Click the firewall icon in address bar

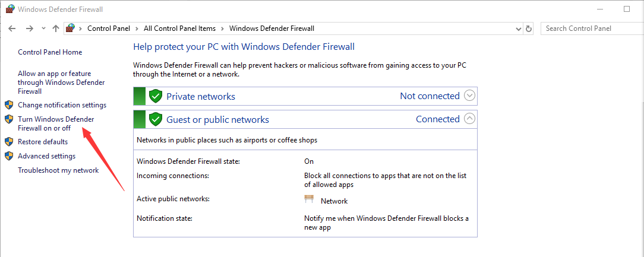pos(71,28)
